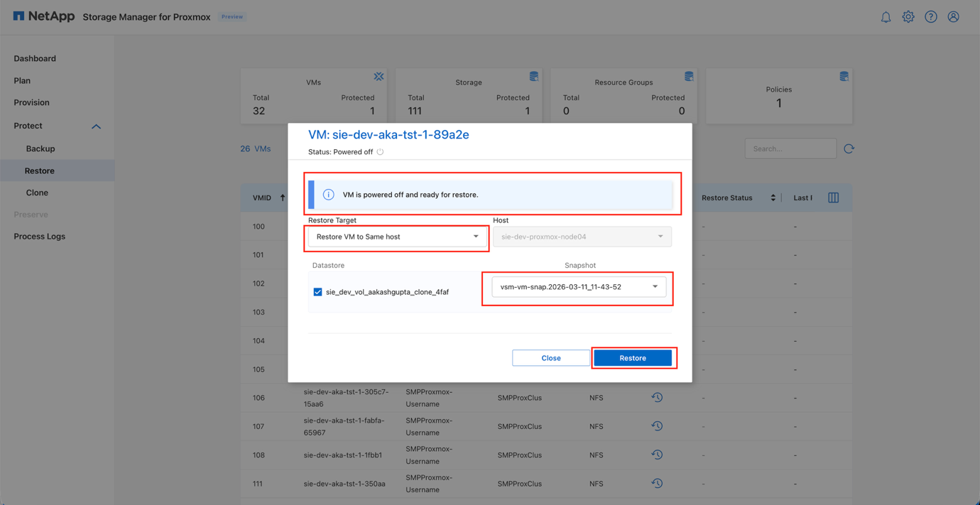Open the Snapshot selection dropdown
The image size is (980, 505).
pos(577,286)
